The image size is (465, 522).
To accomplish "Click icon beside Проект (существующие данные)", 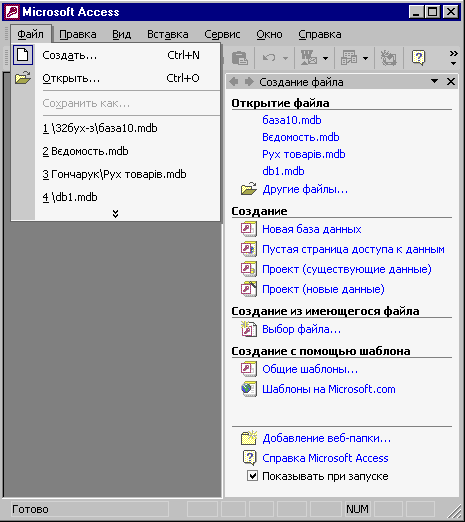I will 249,269.
